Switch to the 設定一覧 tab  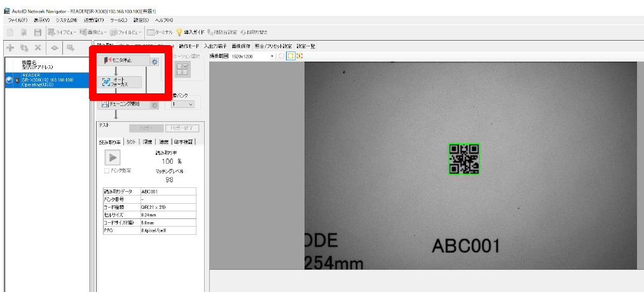click(305, 46)
